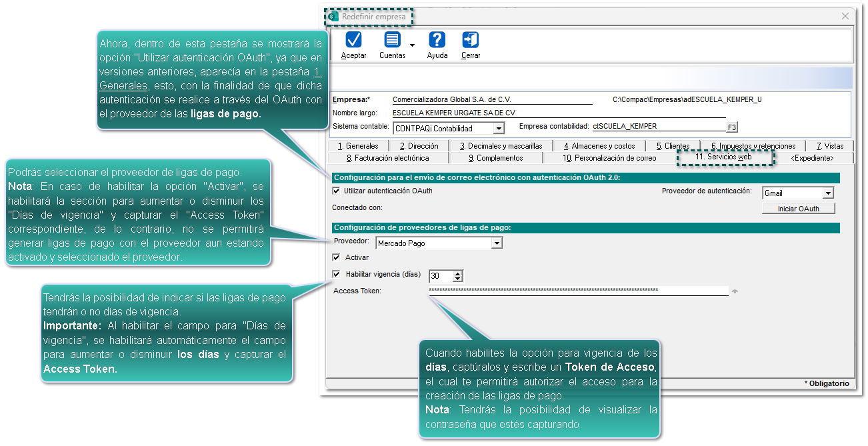
Task: Toggle the Activar checkbox
Action: click(336, 257)
